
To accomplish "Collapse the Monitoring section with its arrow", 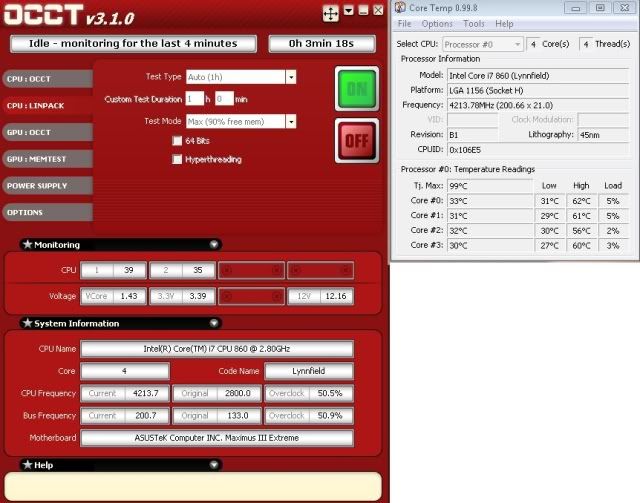I will pos(214,244).
